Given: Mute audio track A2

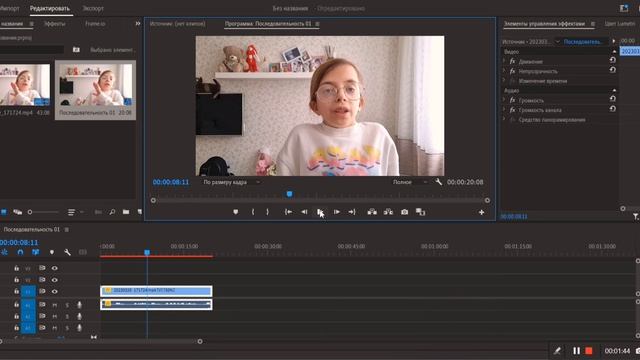Looking at the screenshot, I should (54, 316).
